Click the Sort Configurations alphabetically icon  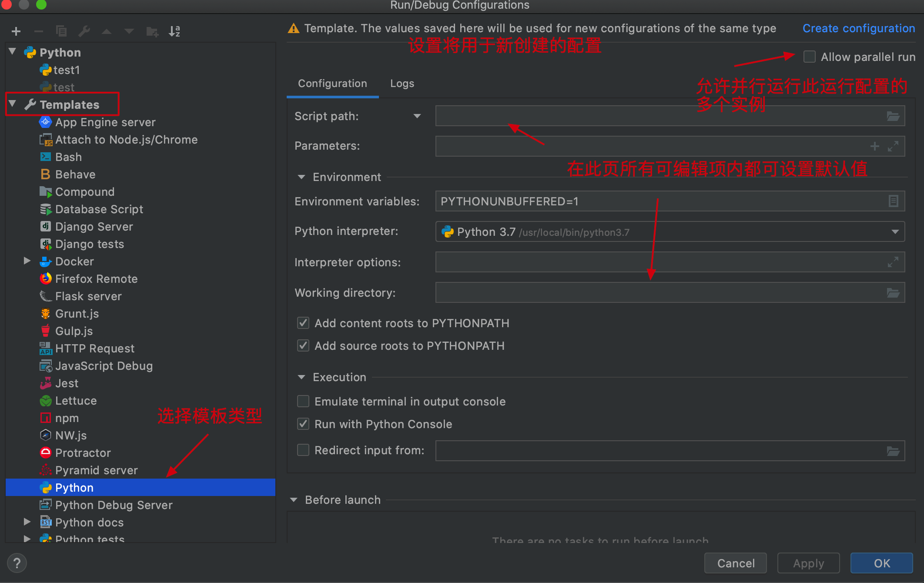174,31
